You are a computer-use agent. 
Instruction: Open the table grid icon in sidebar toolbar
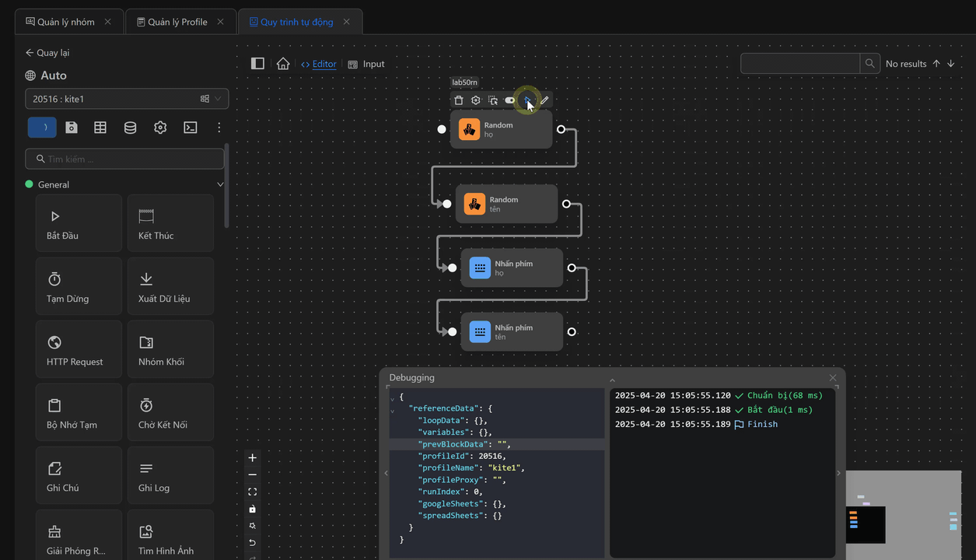point(100,128)
